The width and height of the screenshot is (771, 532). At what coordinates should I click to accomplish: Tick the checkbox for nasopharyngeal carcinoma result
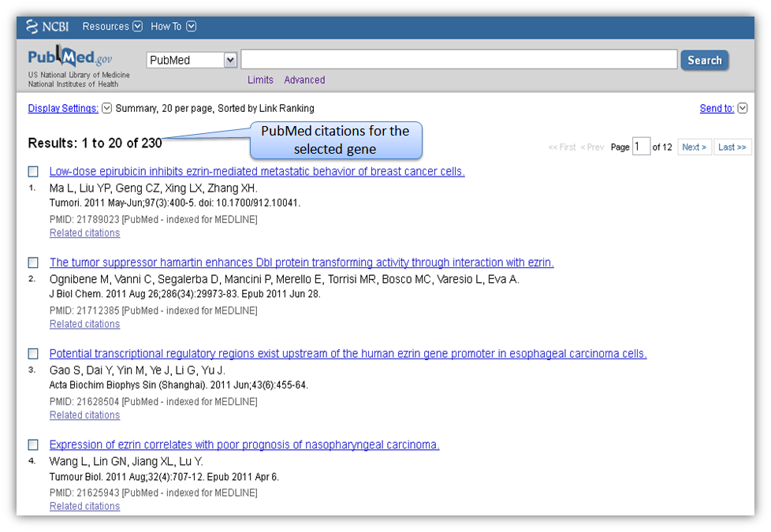pyautogui.click(x=33, y=445)
